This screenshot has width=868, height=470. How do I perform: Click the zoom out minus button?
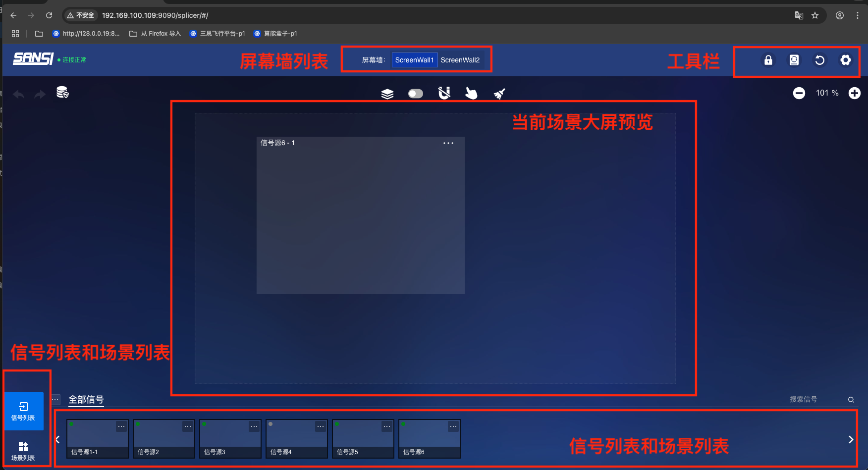click(x=799, y=93)
